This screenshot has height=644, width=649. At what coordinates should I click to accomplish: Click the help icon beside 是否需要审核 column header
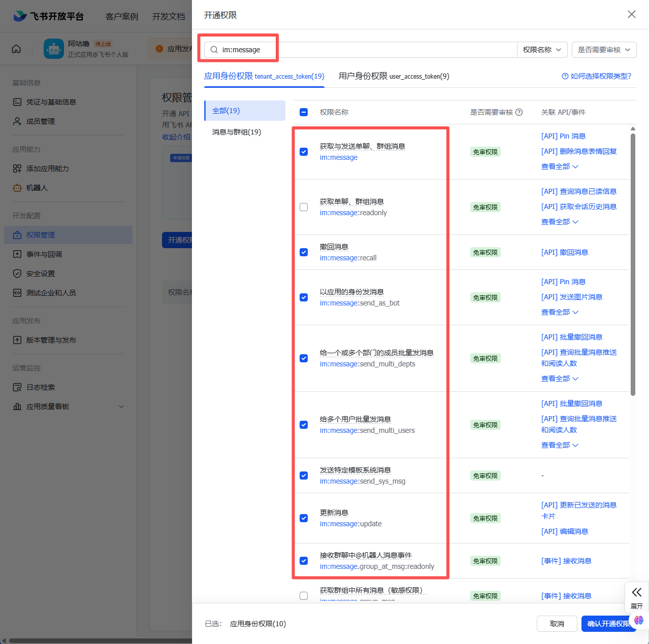coord(519,112)
